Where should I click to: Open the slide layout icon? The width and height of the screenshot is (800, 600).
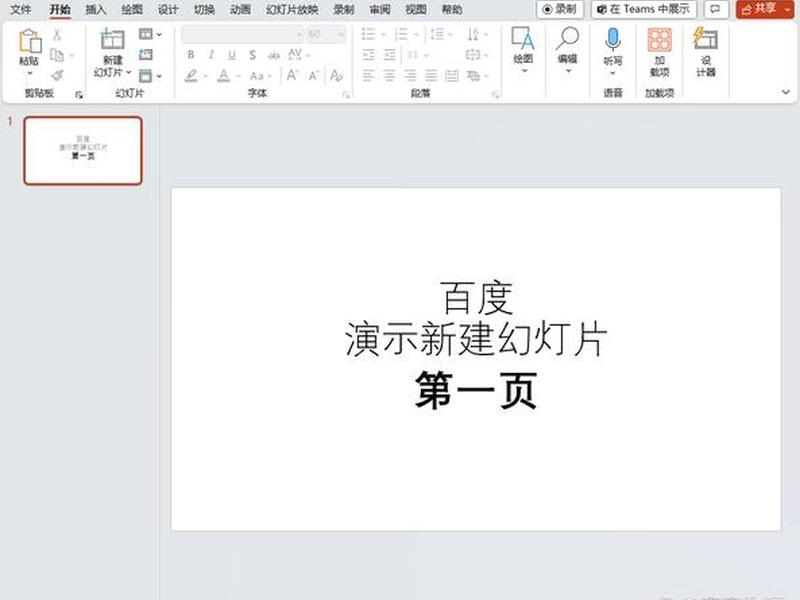tap(146, 34)
